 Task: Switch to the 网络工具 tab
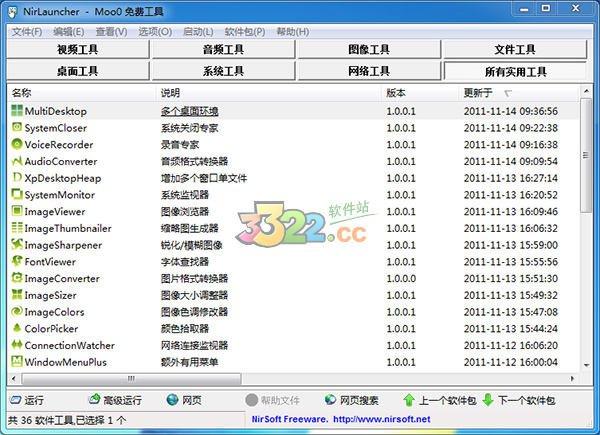coord(369,71)
